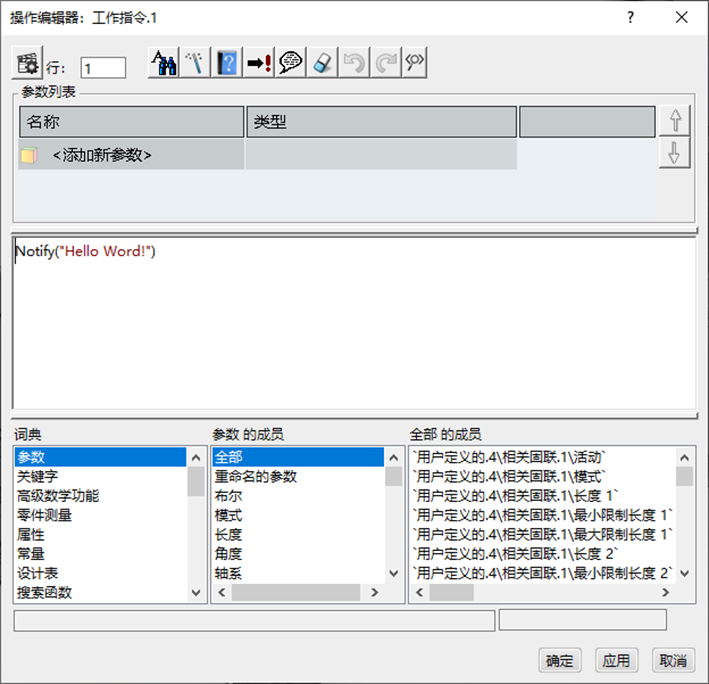Click the redo arrow icon
709x684 pixels.
click(x=385, y=62)
